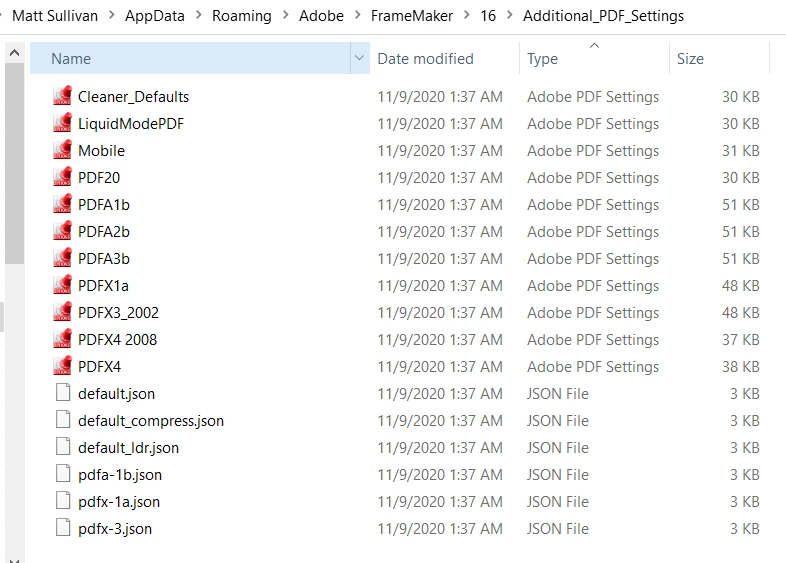Select the LiquidModePDF settings file icon

(63, 123)
